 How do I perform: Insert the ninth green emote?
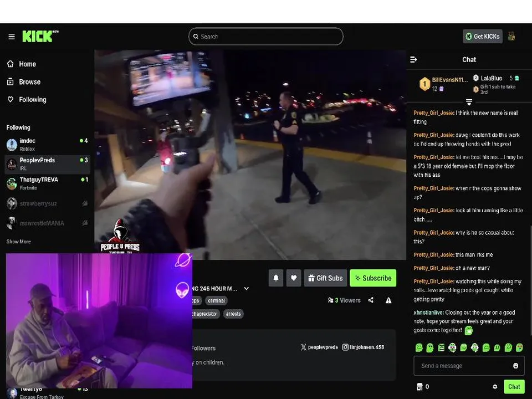point(508,347)
